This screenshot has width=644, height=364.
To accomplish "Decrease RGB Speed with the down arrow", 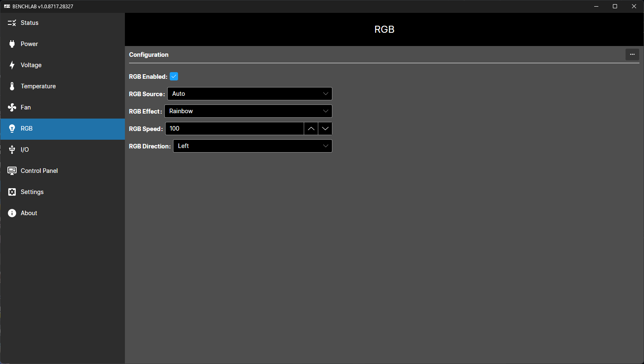I will pyautogui.click(x=325, y=129).
